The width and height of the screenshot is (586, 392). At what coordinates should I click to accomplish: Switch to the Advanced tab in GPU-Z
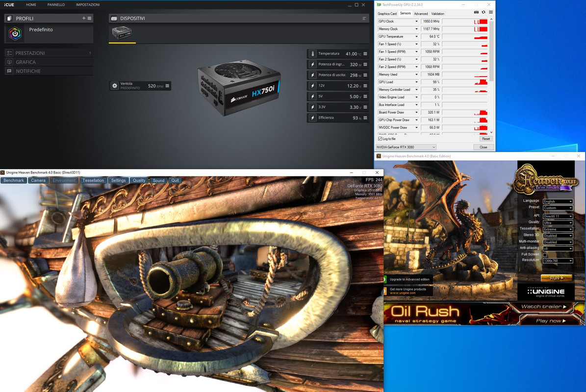point(421,13)
